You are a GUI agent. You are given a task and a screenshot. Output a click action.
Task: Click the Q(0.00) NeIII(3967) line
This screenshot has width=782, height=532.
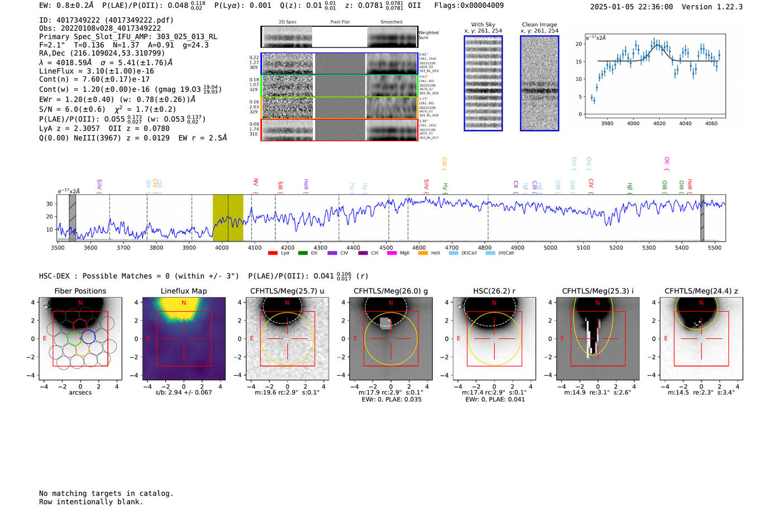pyautogui.click(x=133, y=138)
